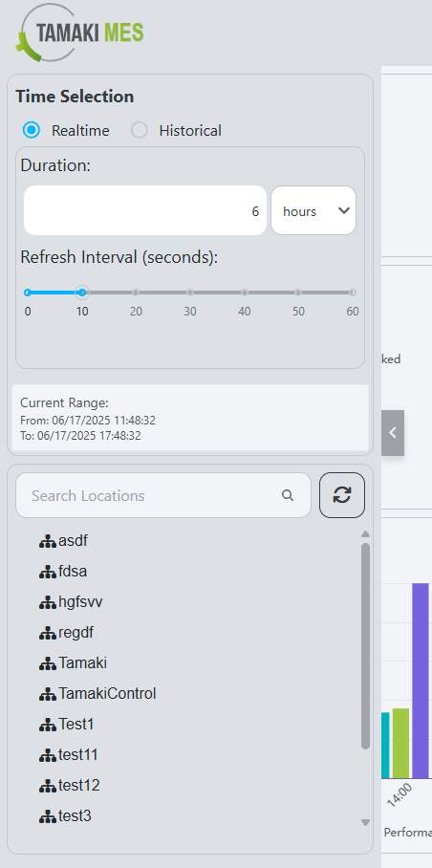Click the 14:00 axis label

tap(399, 796)
